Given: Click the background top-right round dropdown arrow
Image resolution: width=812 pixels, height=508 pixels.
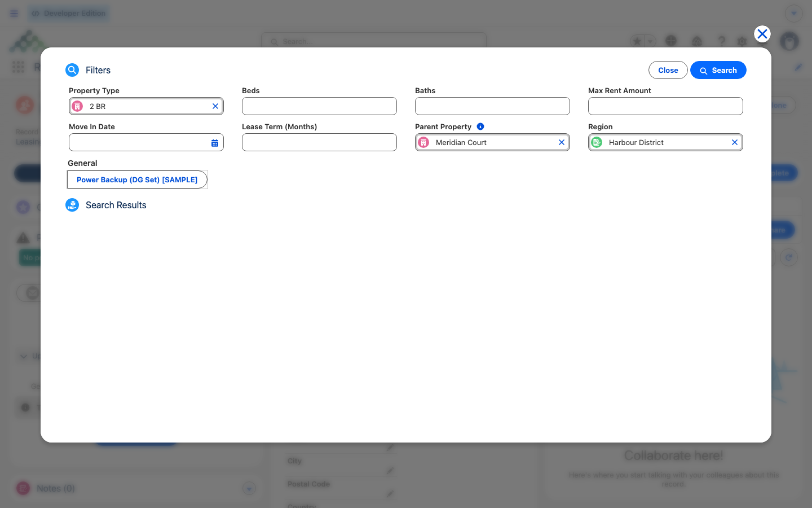Looking at the screenshot, I should (x=794, y=14).
